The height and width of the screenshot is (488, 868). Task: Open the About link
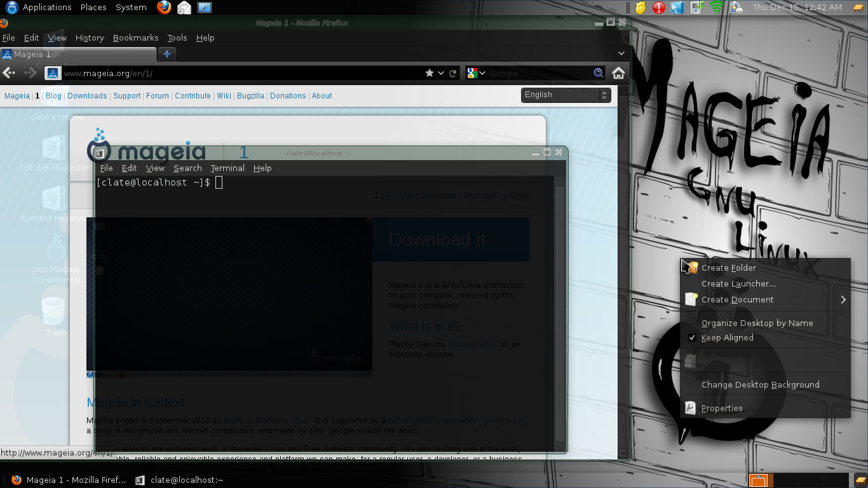click(322, 96)
